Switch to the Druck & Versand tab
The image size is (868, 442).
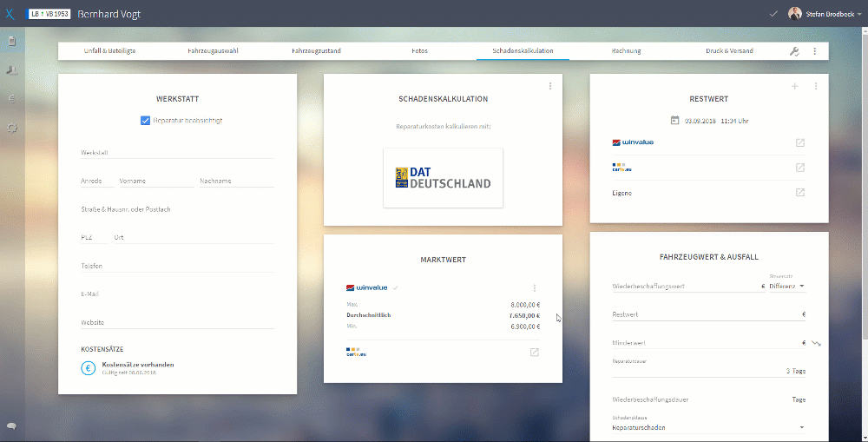[729, 51]
